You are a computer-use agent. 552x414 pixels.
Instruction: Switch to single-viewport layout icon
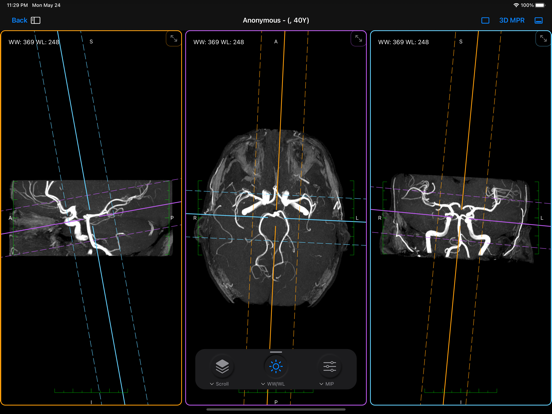(485, 20)
